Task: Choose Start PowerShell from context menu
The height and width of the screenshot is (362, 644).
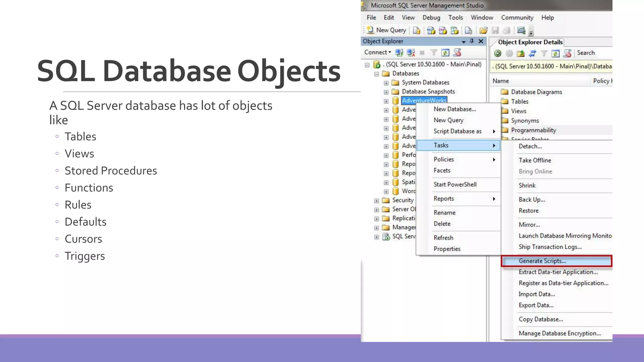Action: [x=458, y=184]
